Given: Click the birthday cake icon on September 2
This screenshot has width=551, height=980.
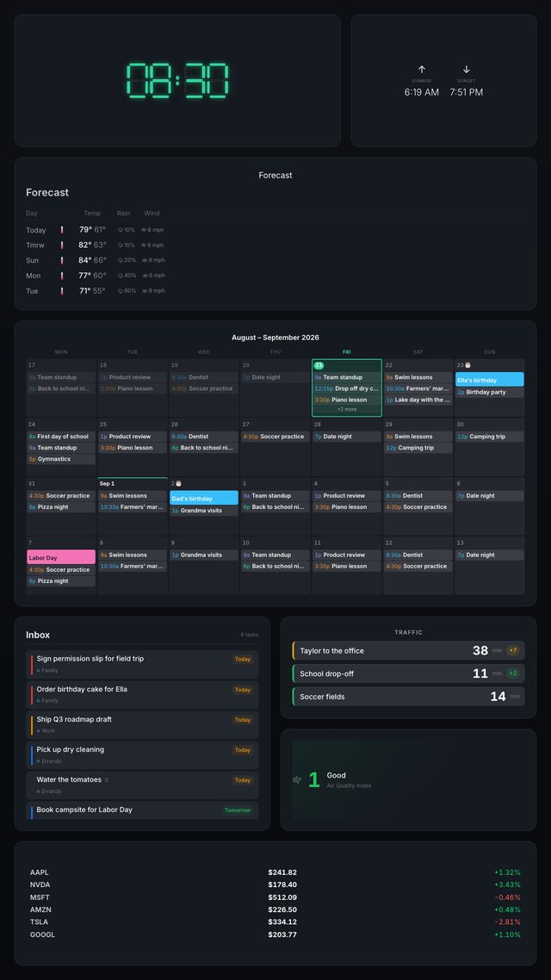Looking at the screenshot, I should [x=179, y=483].
